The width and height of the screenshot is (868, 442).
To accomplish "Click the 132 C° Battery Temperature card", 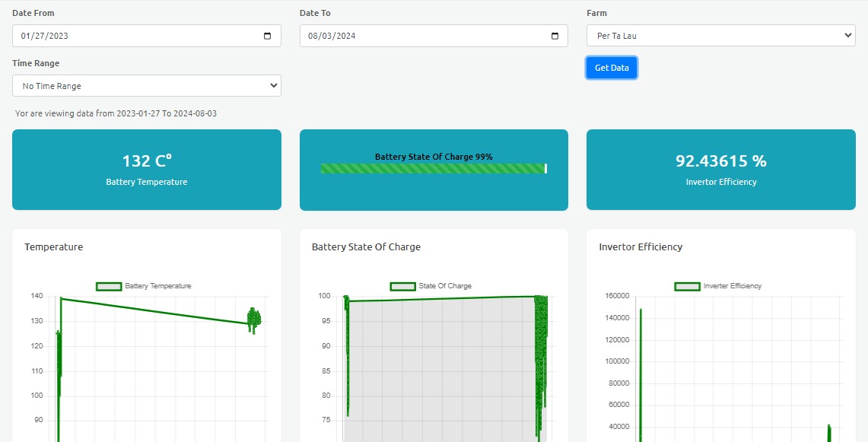I will coord(146,170).
